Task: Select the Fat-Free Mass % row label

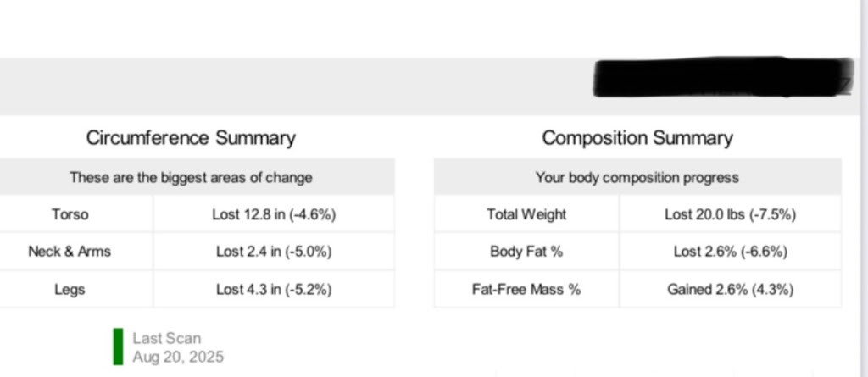Action: point(526,289)
